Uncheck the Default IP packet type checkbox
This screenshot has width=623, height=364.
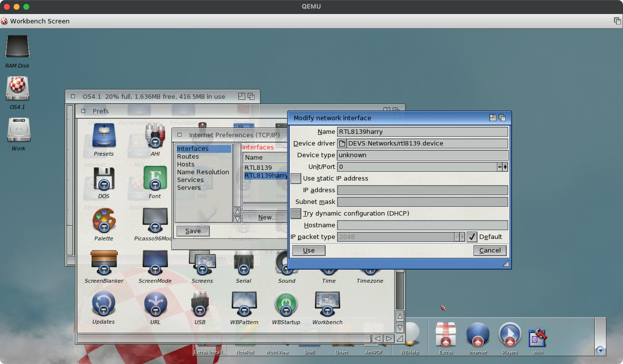(471, 237)
